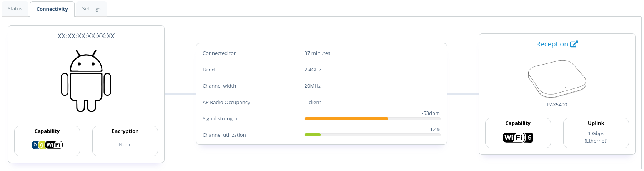The width and height of the screenshot is (644, 171).
Task: Click the Channel utilization label
Action: pyautogui.click(x=224, y=135)
